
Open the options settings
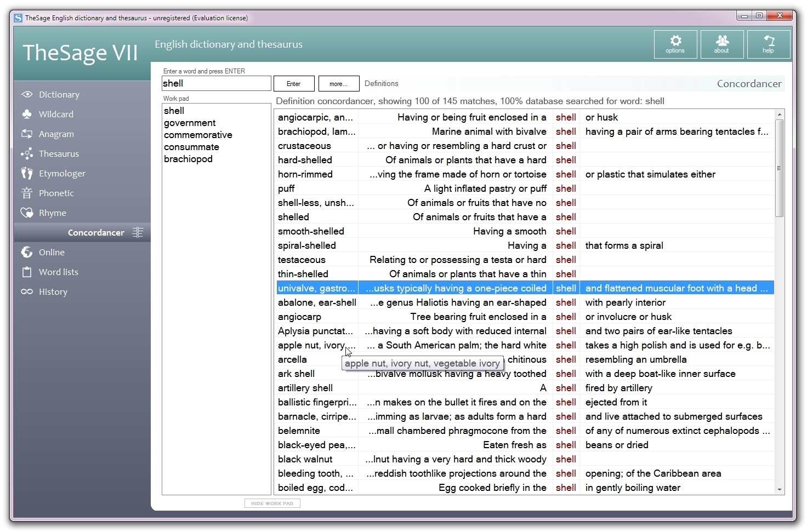click(675, 44)
